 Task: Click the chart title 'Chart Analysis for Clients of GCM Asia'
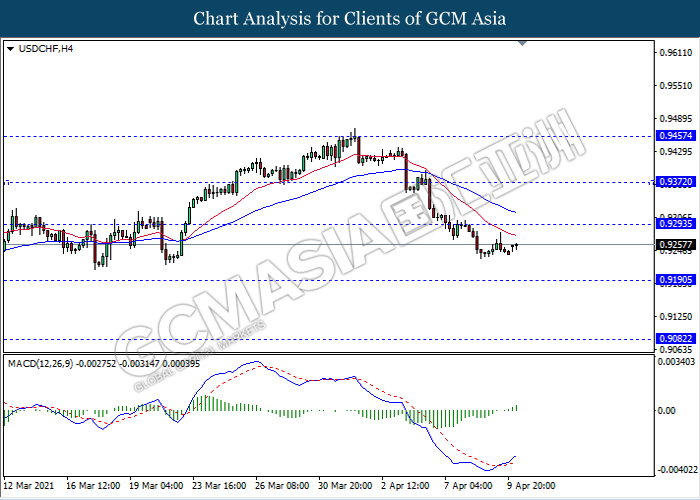(350, 19)
